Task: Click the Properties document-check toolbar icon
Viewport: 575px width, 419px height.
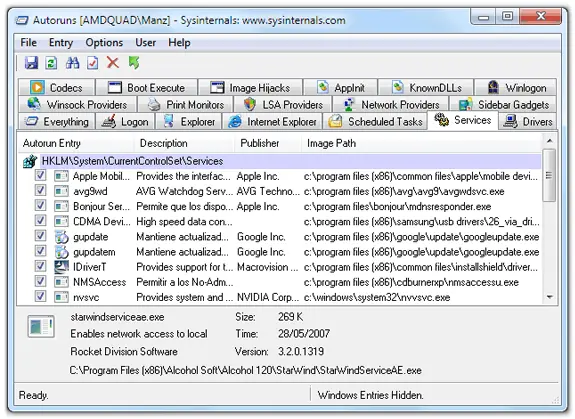Action: [92, 63]
